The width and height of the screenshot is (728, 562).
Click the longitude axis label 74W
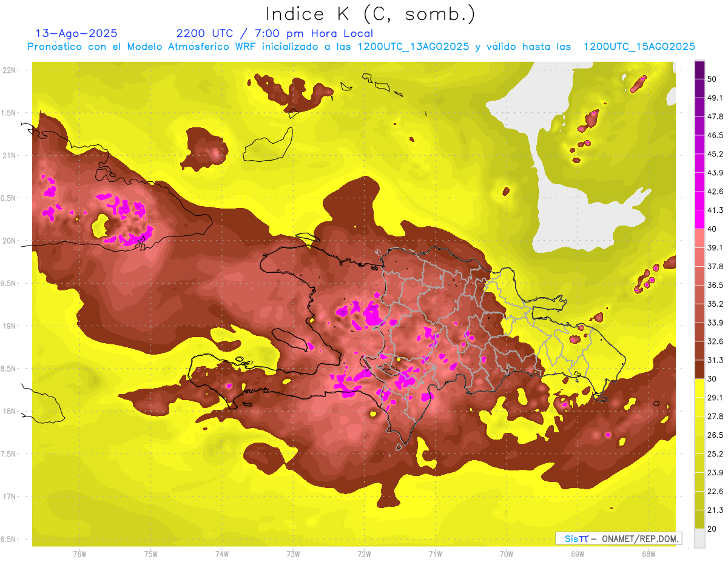pyautogui.click(x=222, y=554)
